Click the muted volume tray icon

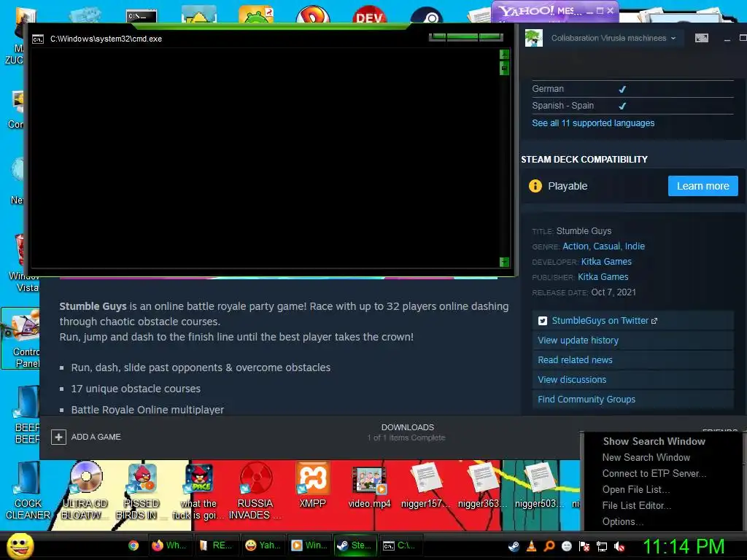pyautogui.click(x=619, y=547)
